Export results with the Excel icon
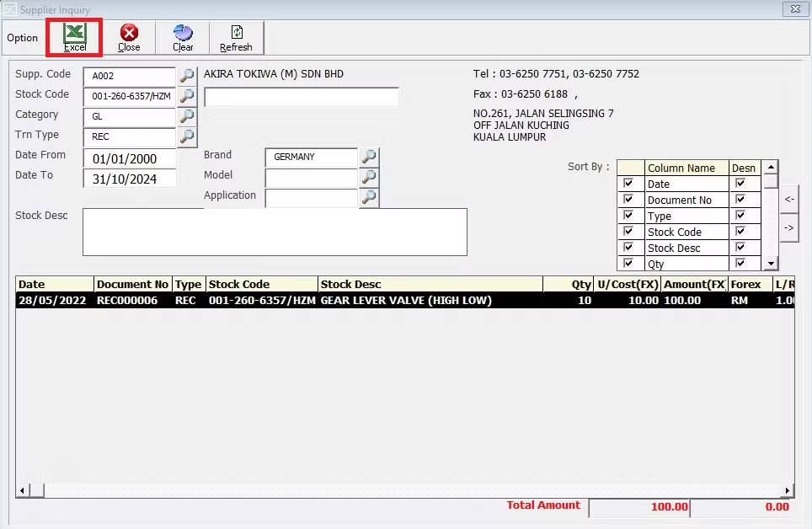 point(75,37)
